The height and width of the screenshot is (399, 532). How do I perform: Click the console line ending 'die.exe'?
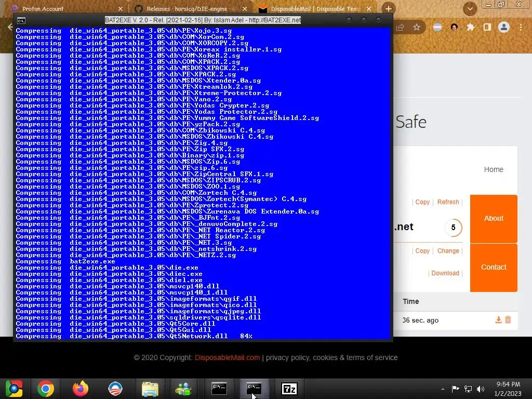click(107, 268)
